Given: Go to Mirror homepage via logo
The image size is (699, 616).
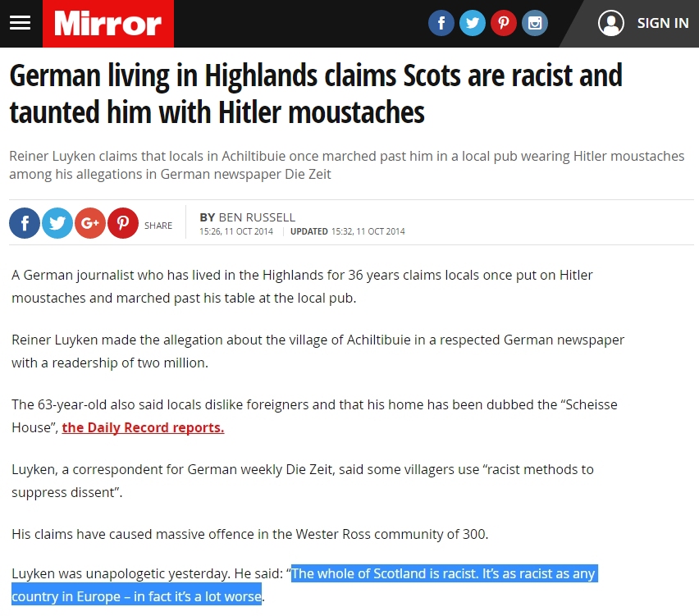Looking at the screenshot, I should pyautogui.click(x=107, y=23).
